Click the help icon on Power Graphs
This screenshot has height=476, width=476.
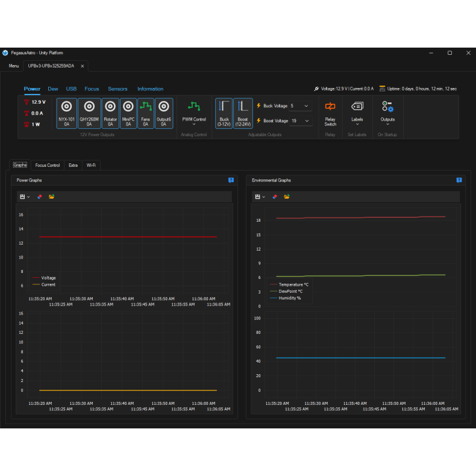tap(231, 180)
